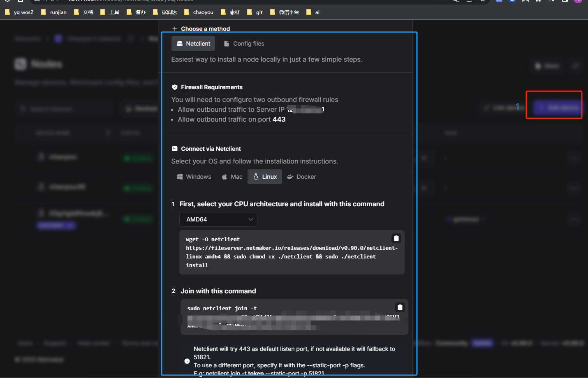588x378 pixels.
Task: Open the 文档 bookmark folder
Action: 83,12
